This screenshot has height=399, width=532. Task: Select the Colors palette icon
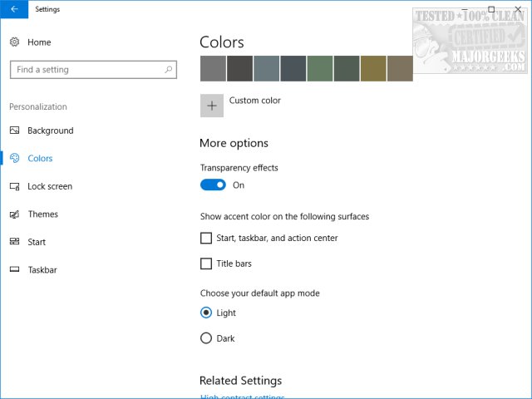coord(15,158)
